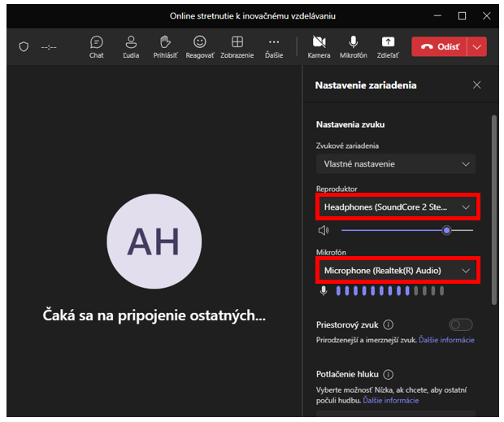
Task: Share screen with Zdieľať
Action: click(x=388, y=47)
